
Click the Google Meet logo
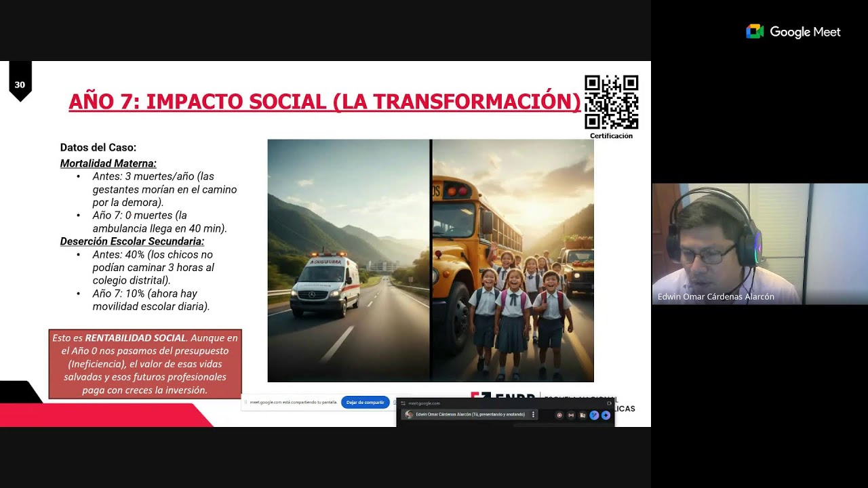[x=793, y=32]
